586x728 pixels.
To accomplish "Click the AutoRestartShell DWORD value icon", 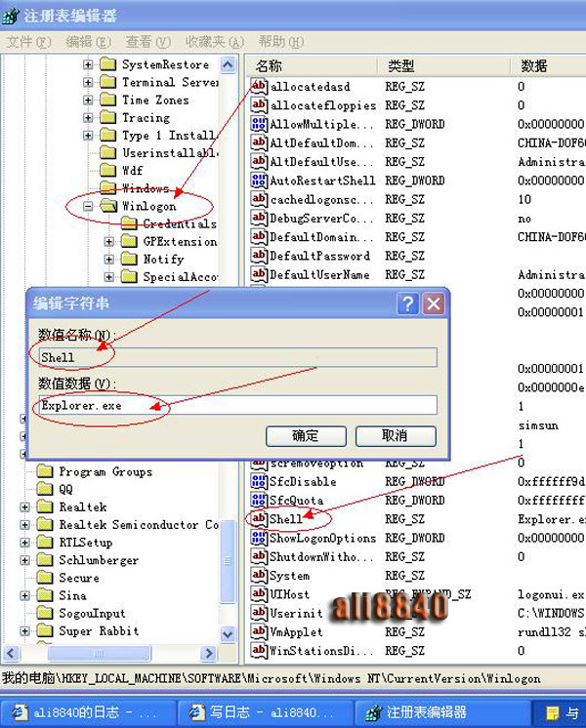I will (259, 181).
